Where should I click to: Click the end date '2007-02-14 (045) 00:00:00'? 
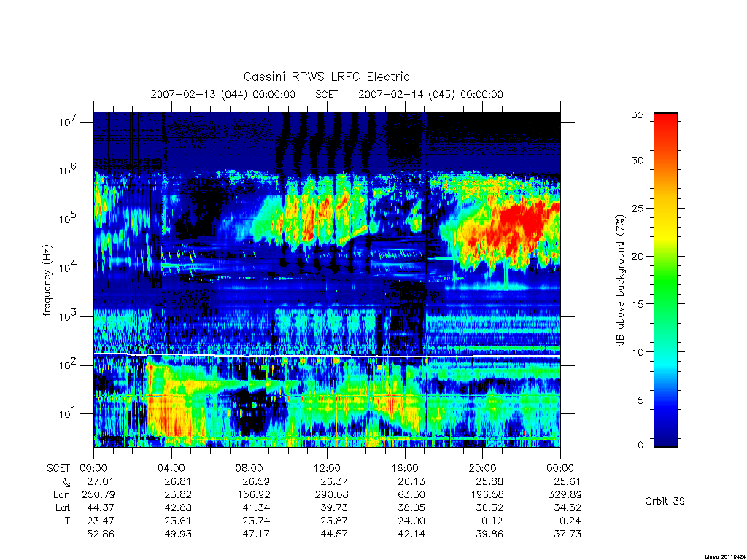pyautogui.click(x=430, y=94)
